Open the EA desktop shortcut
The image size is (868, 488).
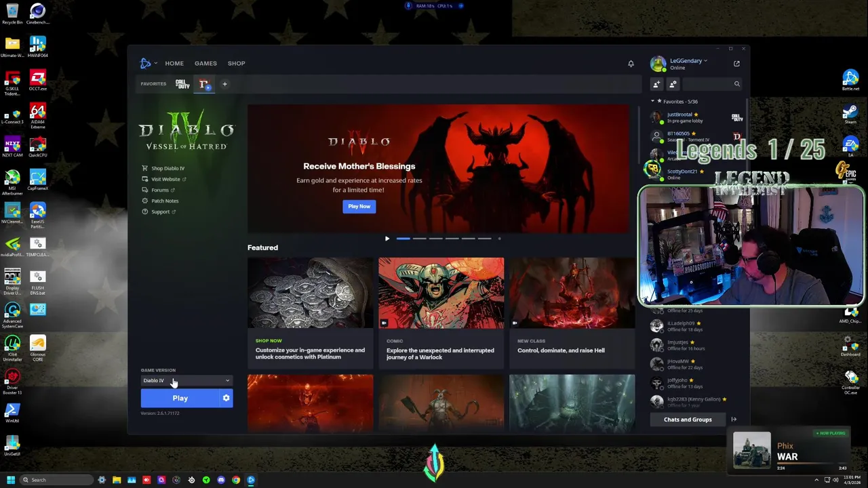850,146
